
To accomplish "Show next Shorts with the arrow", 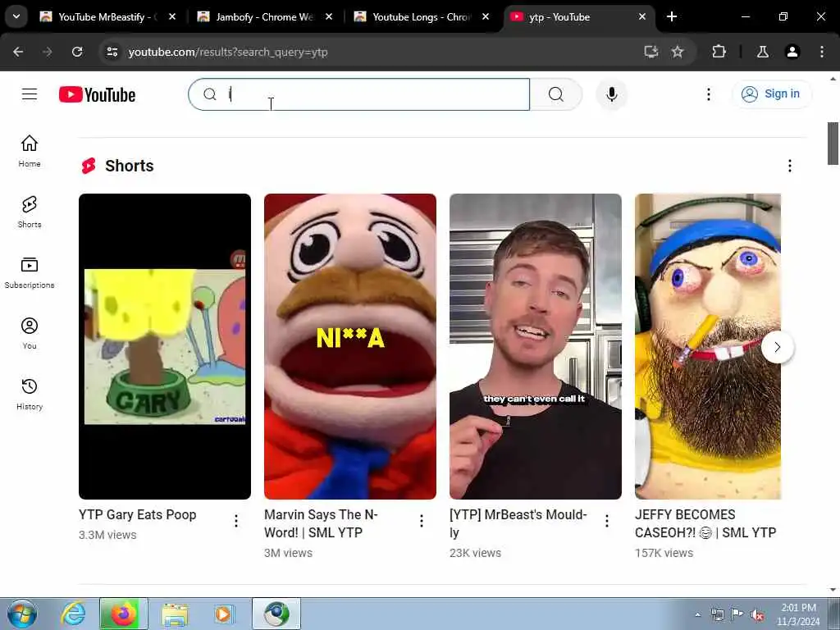I will point(778,347).
